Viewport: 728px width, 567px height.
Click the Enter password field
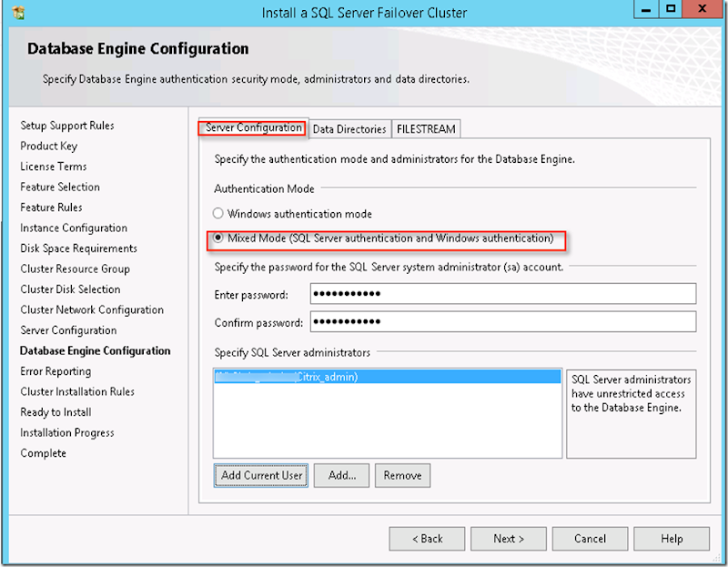tap(503, 293)
